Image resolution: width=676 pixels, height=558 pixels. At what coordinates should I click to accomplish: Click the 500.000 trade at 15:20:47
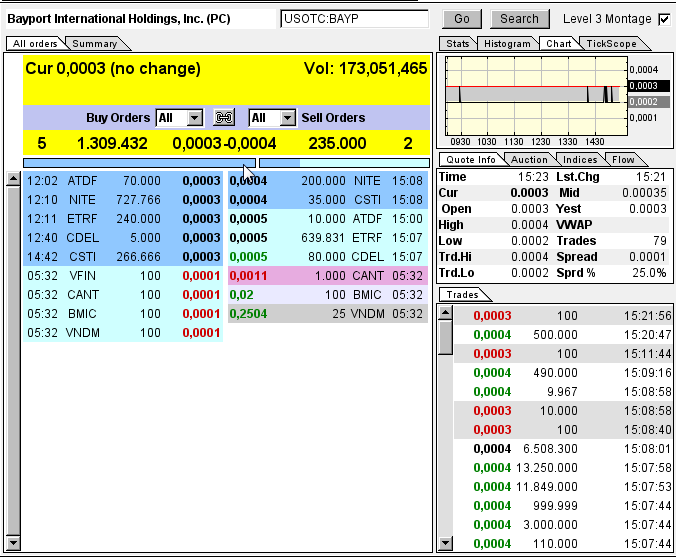(563, 335)
